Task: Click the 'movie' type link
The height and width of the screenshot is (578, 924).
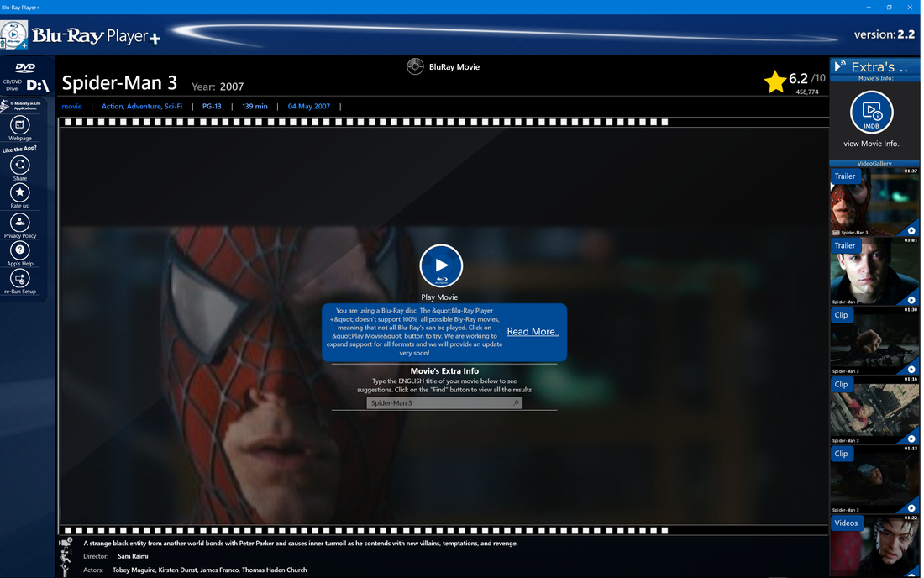Action: (x=72, y=107)
